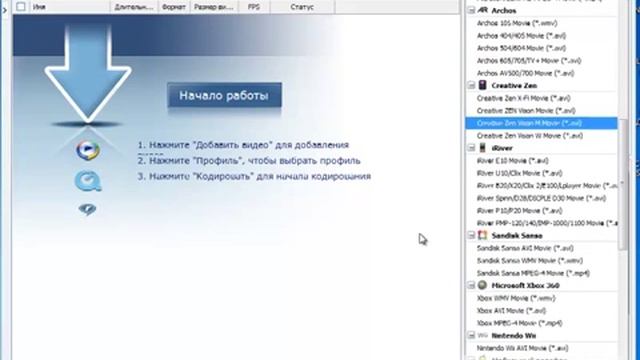Select iRiver Spinn/D28/DISCPLE D30 Movie
The width and height of the screenshot is (640, 360).
[x=541, y=198]
